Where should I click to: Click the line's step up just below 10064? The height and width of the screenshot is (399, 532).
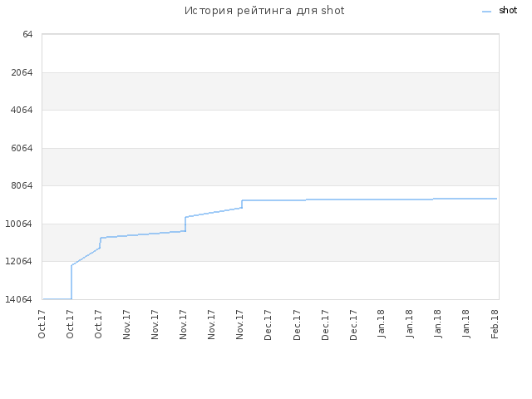[185, 224]
